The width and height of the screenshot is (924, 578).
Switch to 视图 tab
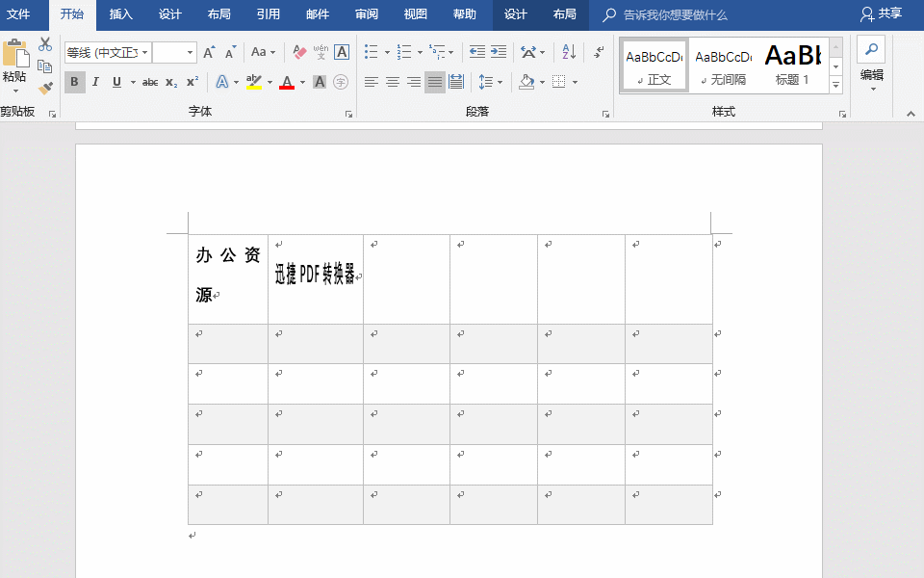click(x=416, y=14)
